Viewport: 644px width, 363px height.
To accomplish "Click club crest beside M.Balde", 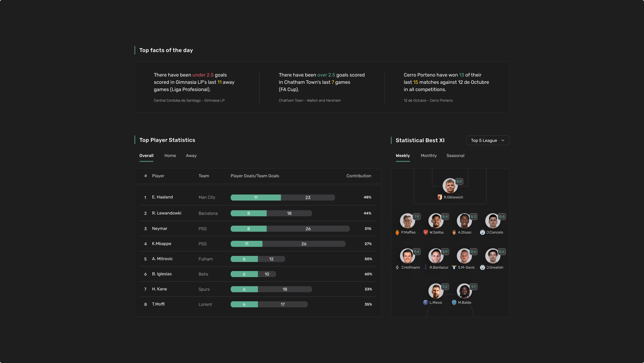I will 454,302.
